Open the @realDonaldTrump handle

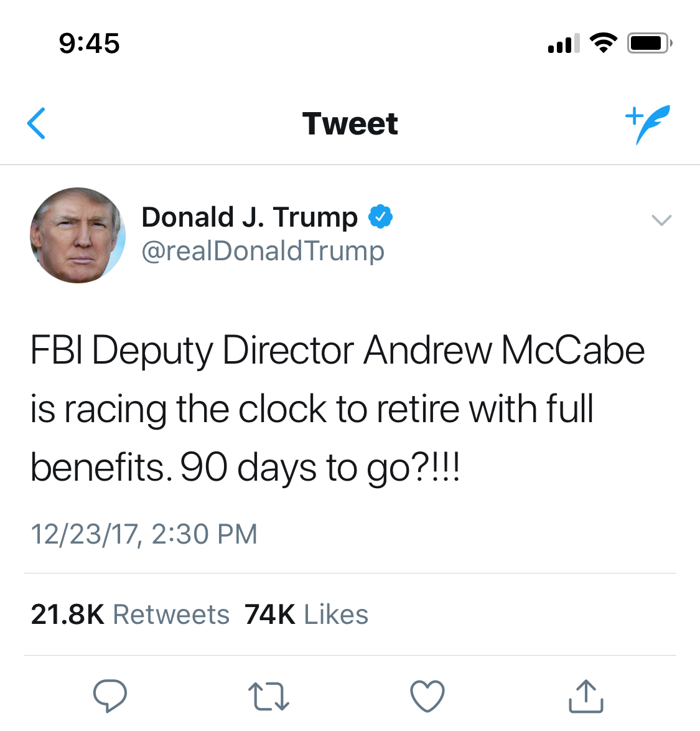pos(263,251)
